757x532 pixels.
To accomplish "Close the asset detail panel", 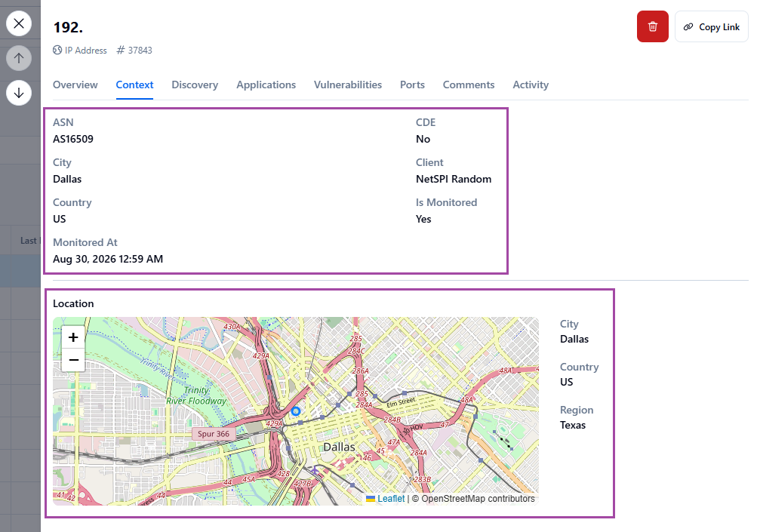I will 19,23.
